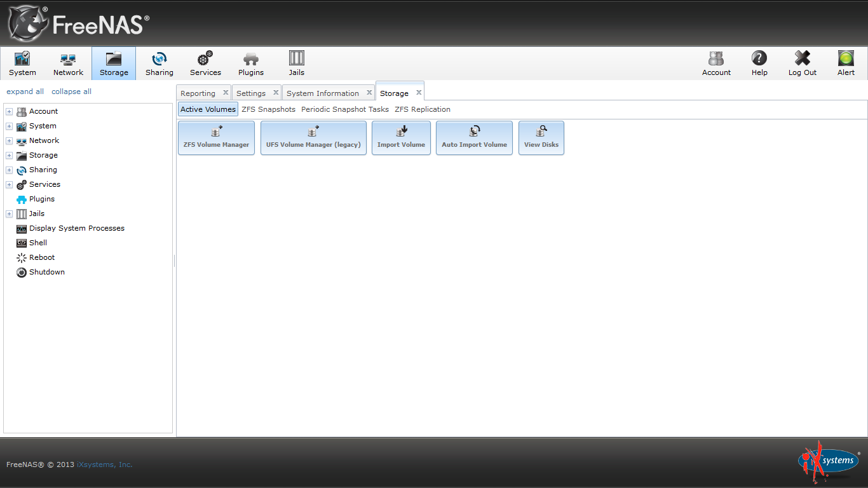
Task: Open the ZFS Replication sub-tab
Action: tap(423, 109)
